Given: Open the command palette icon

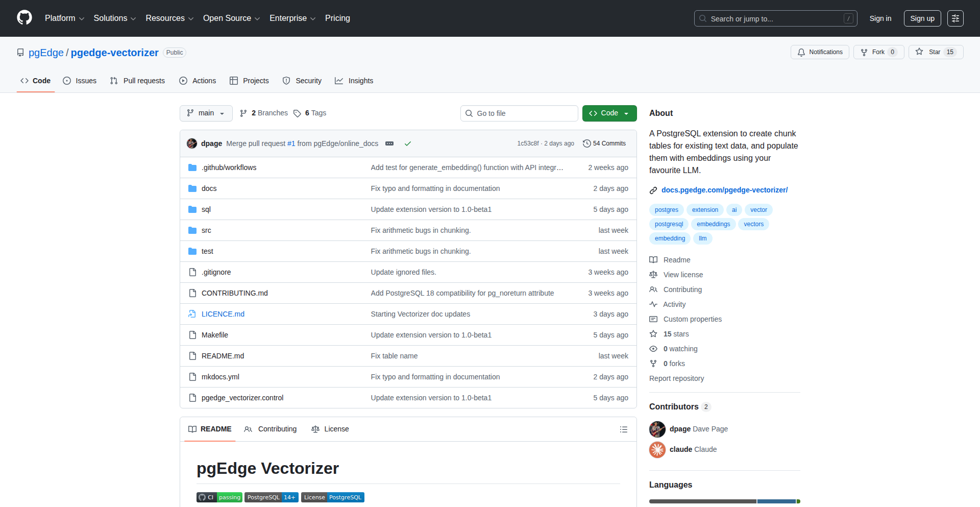Looking at the screenshot, I should coord(955,18).
